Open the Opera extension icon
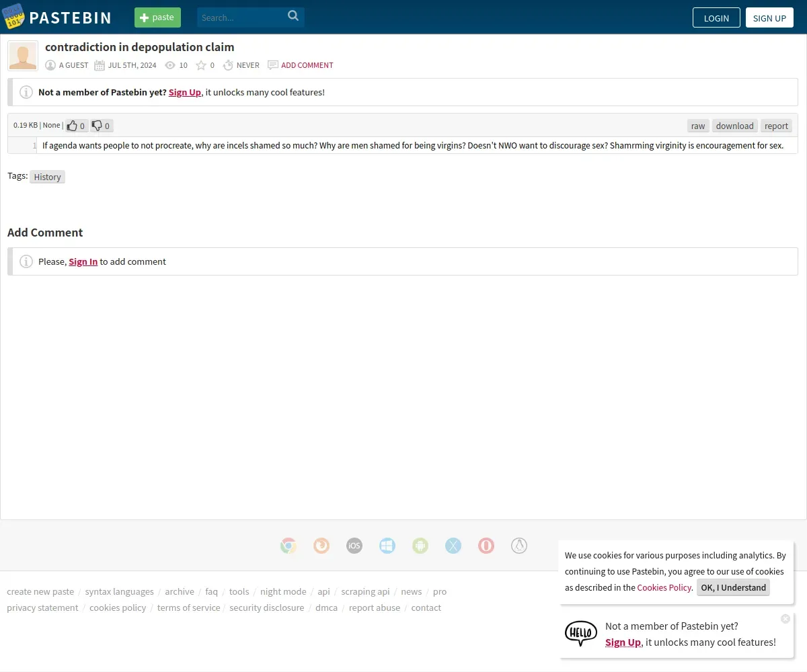 (x=486, y=546)
